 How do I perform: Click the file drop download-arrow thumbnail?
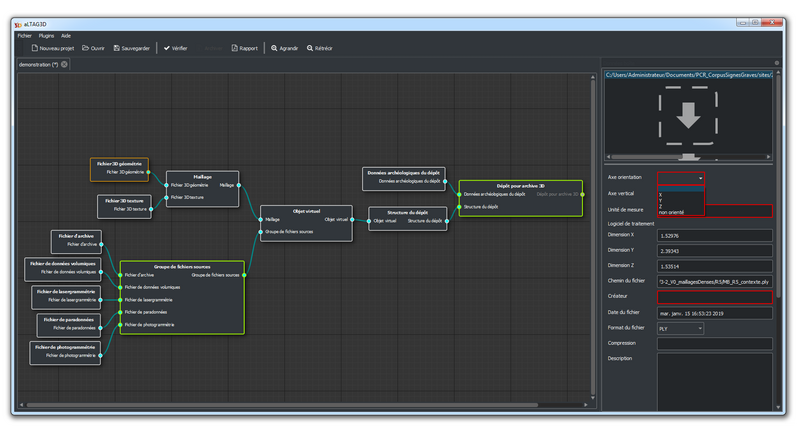(688, 117)
